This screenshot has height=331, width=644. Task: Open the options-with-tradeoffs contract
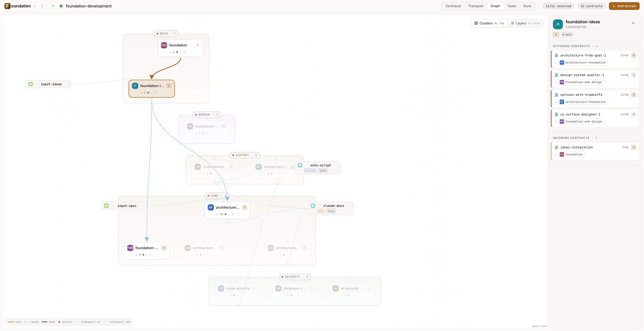595,98
